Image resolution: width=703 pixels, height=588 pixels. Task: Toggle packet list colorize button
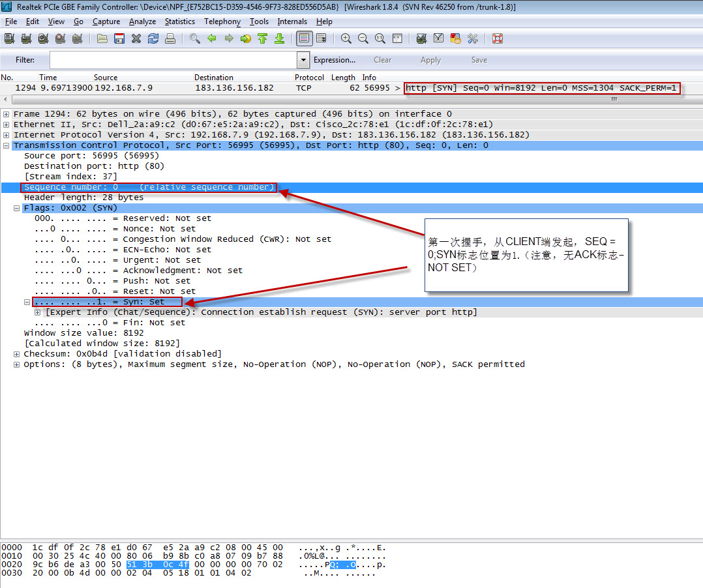coord(305,38)
